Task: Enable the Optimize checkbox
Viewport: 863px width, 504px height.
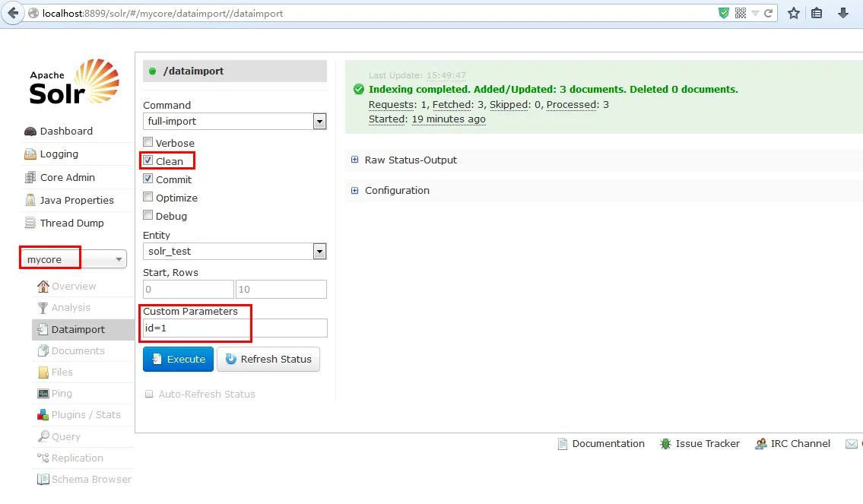Action: coord(148,196)
